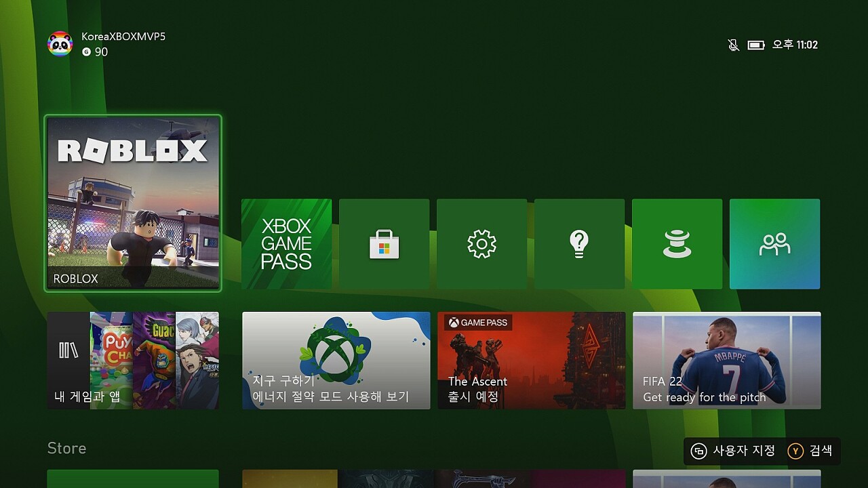Click the KoreaXBOXMVP5 gamertag
The height and width of the screenshot is (488, 868).
click(123, 37)
